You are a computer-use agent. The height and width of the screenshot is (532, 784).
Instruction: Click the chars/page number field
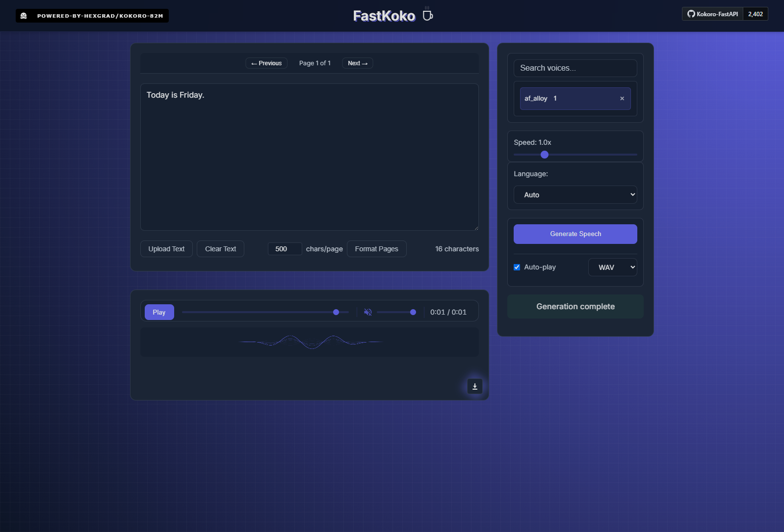(x=285, y=249)
